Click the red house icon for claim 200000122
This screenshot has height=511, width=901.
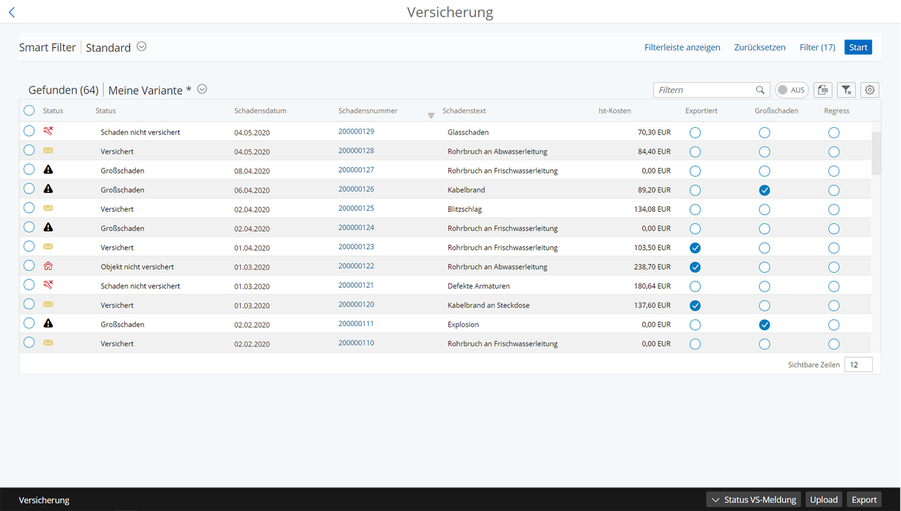48,266
